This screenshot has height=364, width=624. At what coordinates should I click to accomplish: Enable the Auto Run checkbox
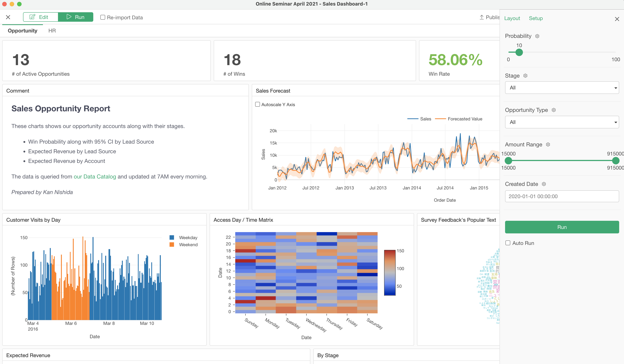click(508, 243)
